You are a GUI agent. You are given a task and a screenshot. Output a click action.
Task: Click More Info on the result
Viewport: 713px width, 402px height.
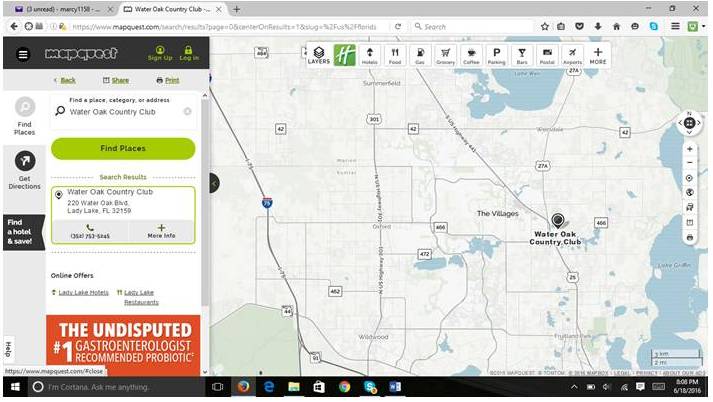(161, 231)
